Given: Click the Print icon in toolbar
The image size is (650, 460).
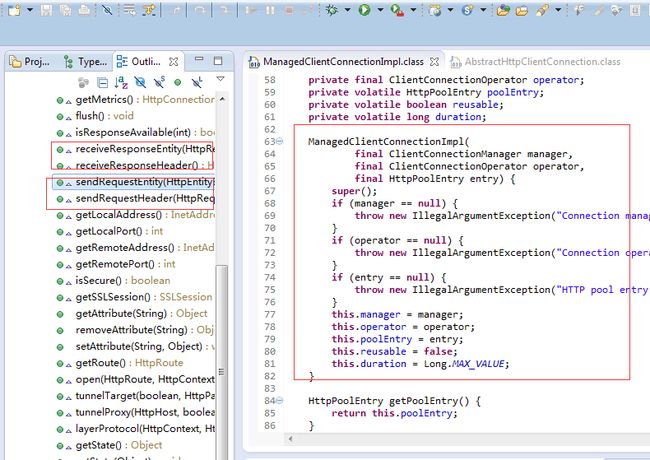Looking at the screenshot, I should [84, 10].
